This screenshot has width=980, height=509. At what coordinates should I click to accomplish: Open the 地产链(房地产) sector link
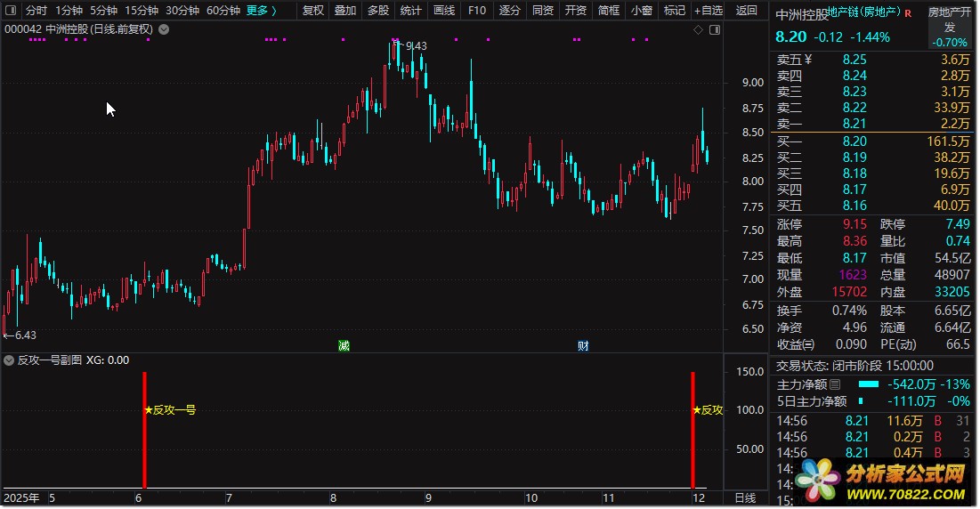tap(863, 13)
